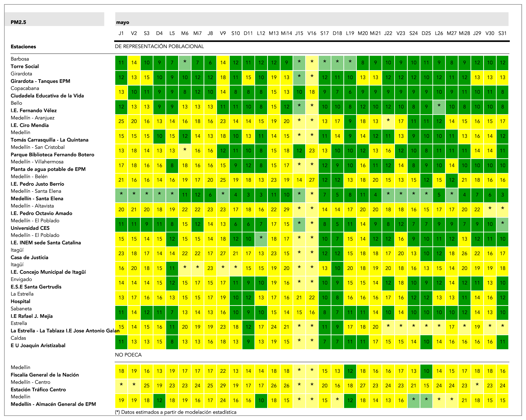Click the 'Medellín - Aranjuez' label

click(x=32, y=118)
